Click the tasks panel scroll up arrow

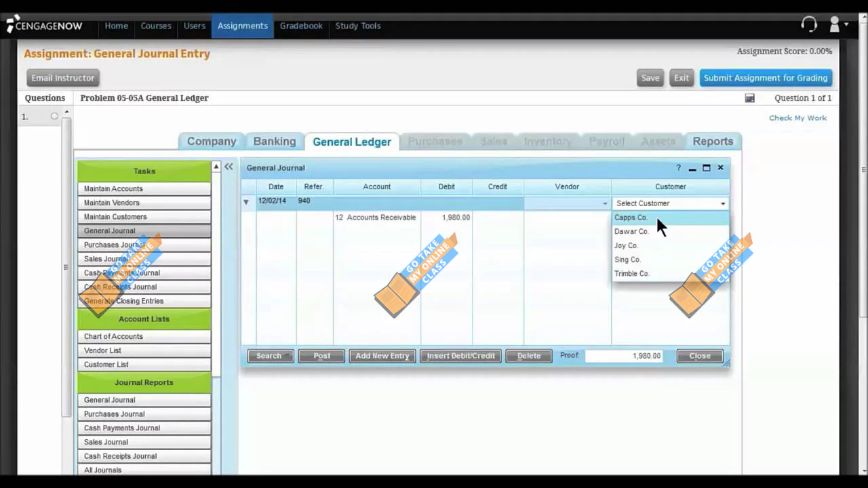(x=216, y=167)
